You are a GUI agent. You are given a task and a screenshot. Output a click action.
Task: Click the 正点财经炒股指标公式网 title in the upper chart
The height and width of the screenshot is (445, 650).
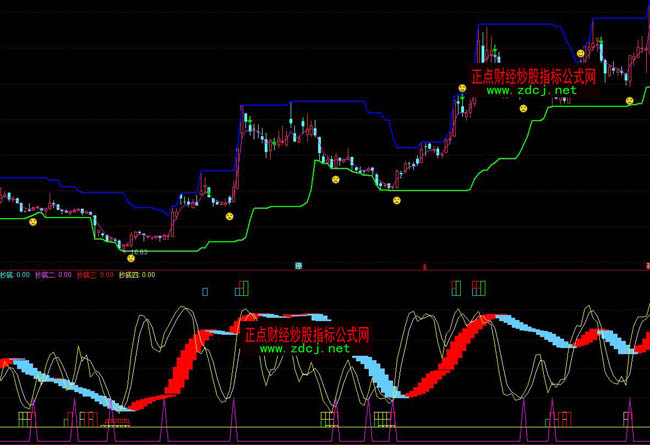534,75
